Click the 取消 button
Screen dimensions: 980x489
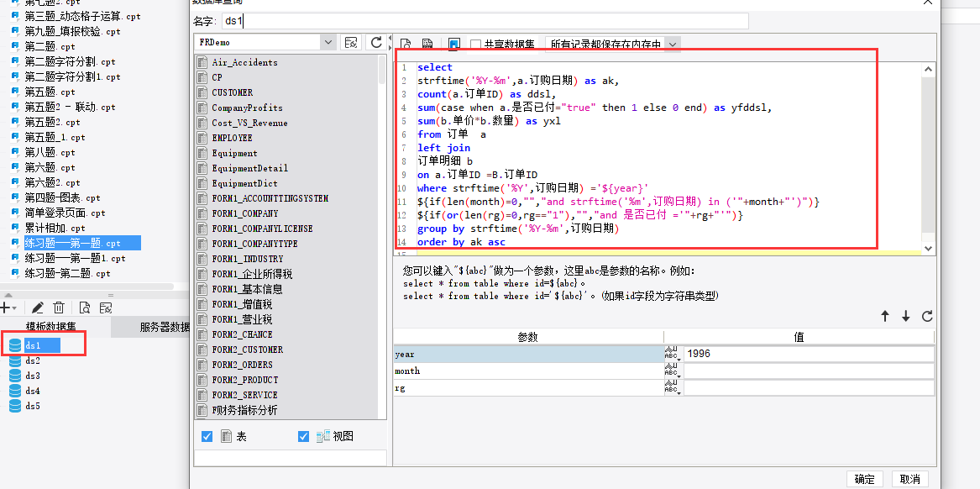click(909, 479)
